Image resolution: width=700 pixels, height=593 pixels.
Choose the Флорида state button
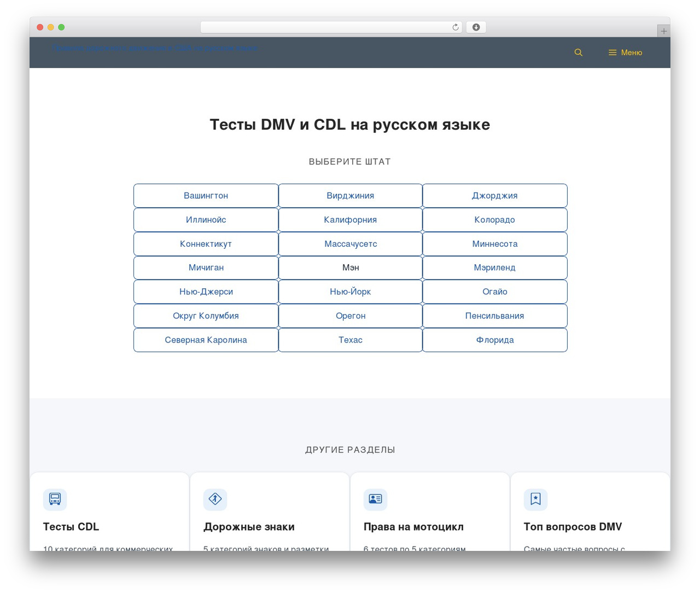[x=495, y=340]
